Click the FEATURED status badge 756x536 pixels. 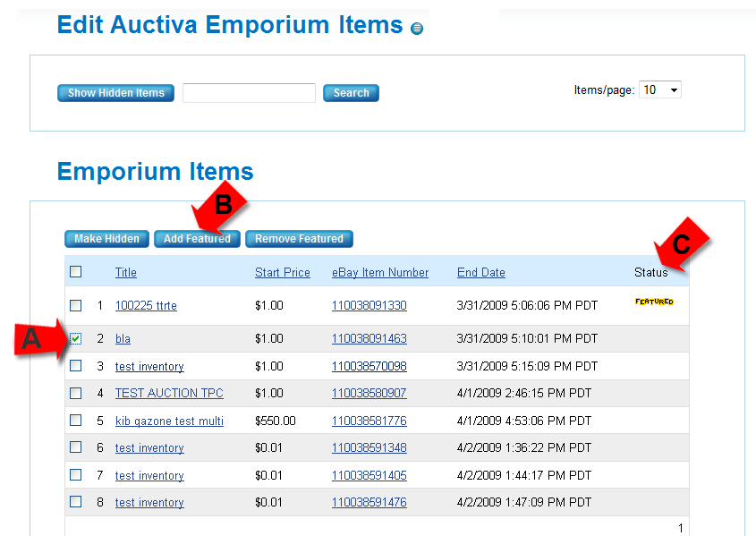(654, 302)
